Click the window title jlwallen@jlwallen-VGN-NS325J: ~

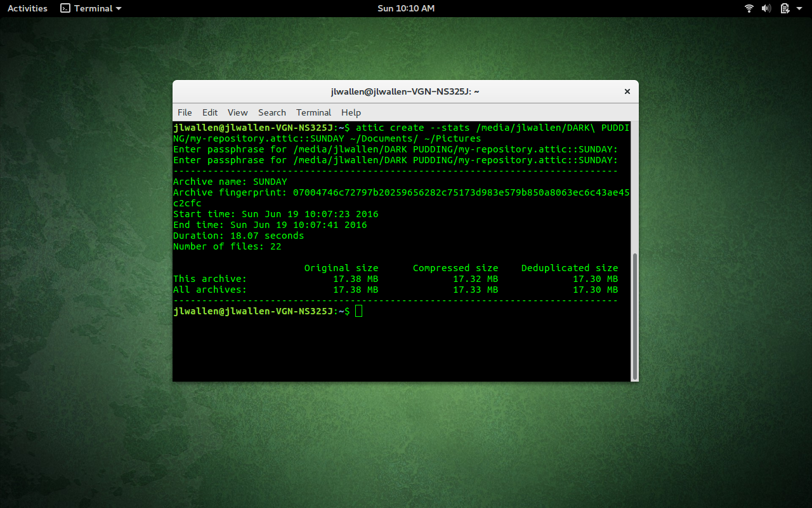click(405, 91)
